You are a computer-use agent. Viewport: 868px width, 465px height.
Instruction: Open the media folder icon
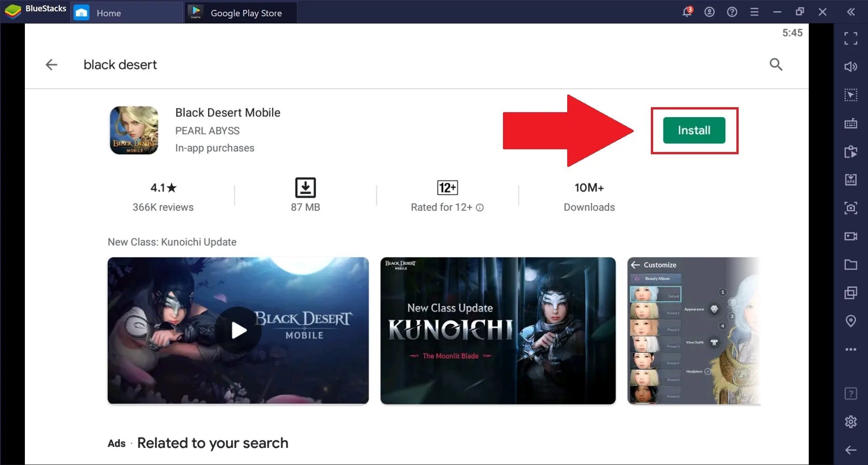coord(850,264)
